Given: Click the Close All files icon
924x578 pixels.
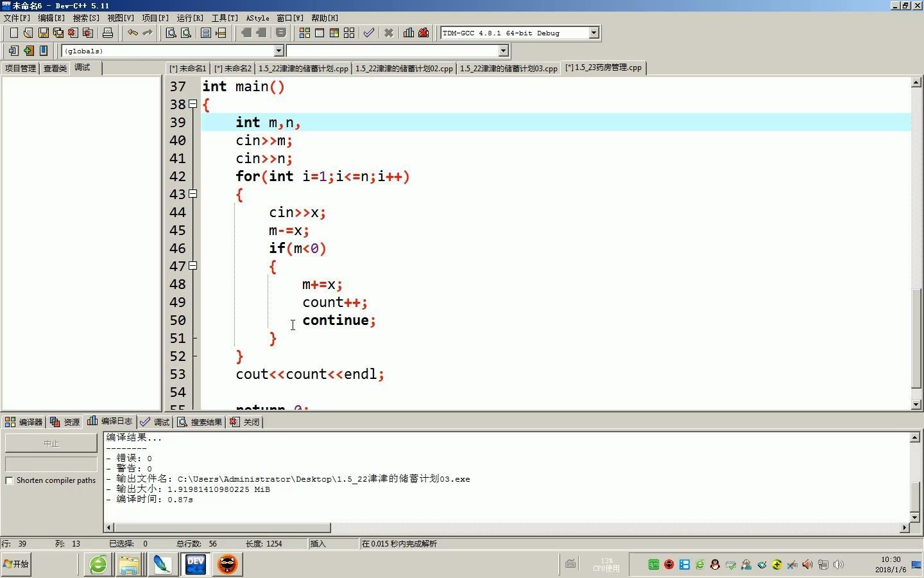Looking at the screenshot, I should pos(89,33).
